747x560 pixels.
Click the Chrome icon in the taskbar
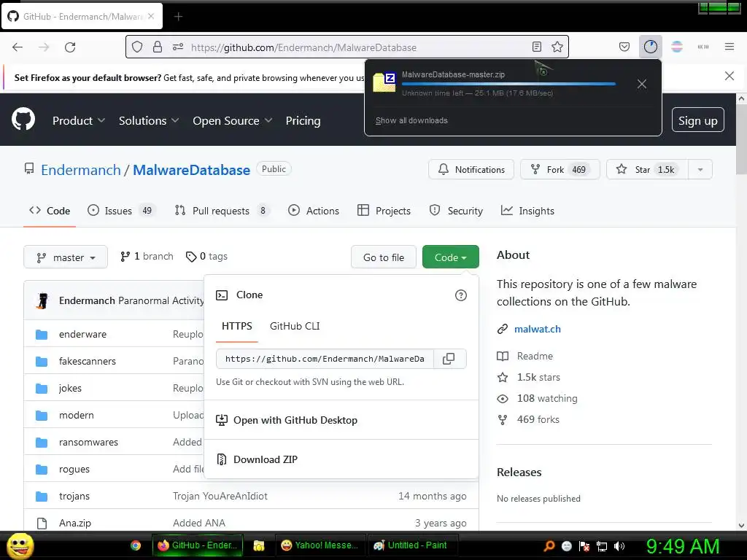click(136, 545)
